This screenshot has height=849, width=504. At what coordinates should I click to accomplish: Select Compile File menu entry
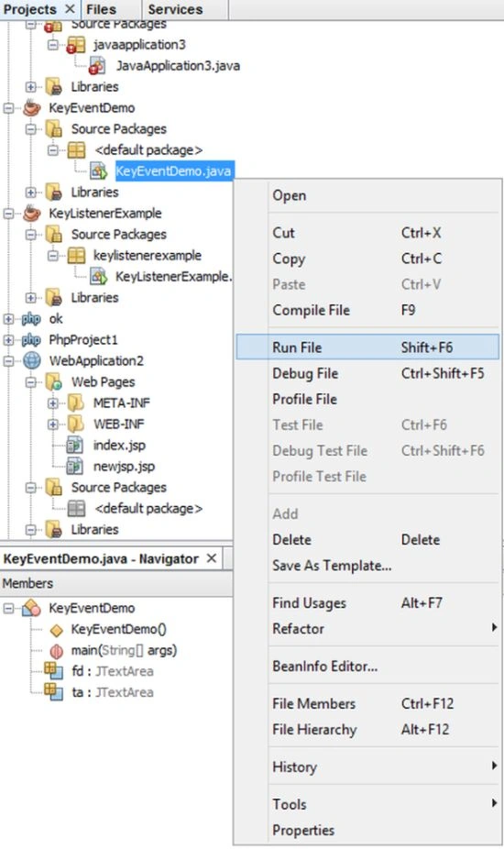click(367, 310)
